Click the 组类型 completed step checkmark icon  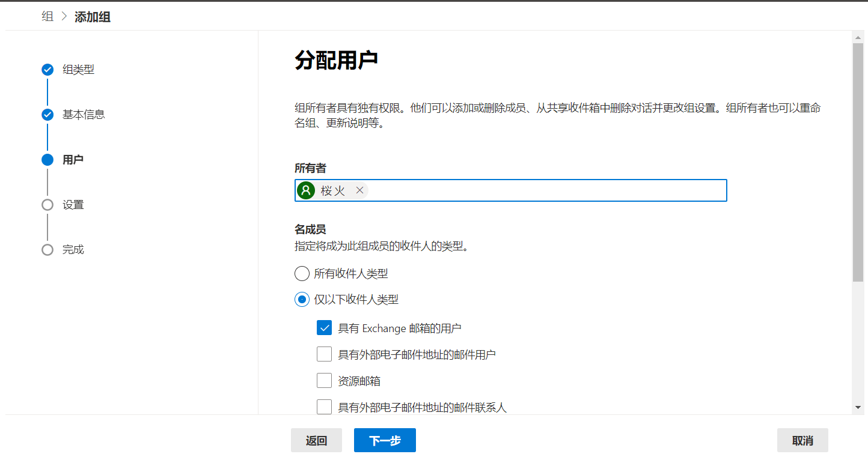(47, 70)
